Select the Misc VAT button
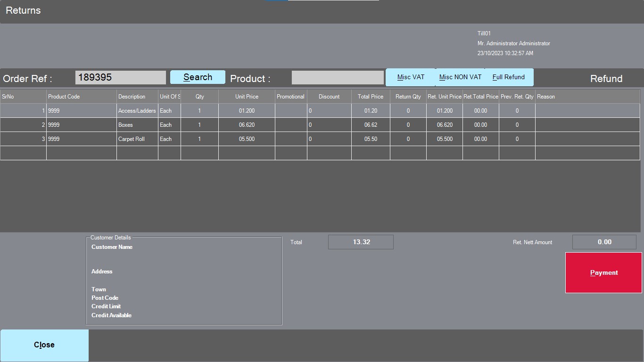Image resolution: width=644 pixels, height=362 pixels. point(411,77)
